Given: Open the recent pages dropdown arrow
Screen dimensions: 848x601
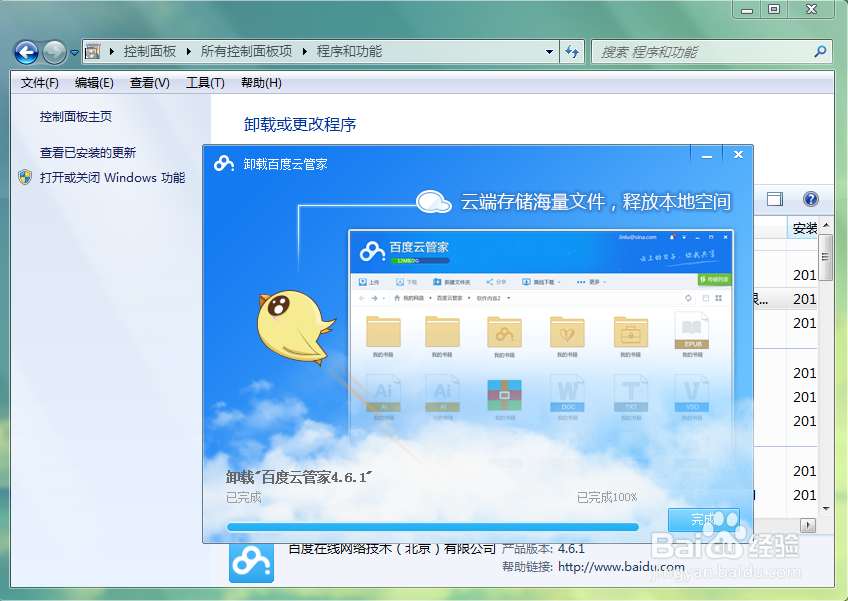Looking at the screenshot, I should click(74, 53).
